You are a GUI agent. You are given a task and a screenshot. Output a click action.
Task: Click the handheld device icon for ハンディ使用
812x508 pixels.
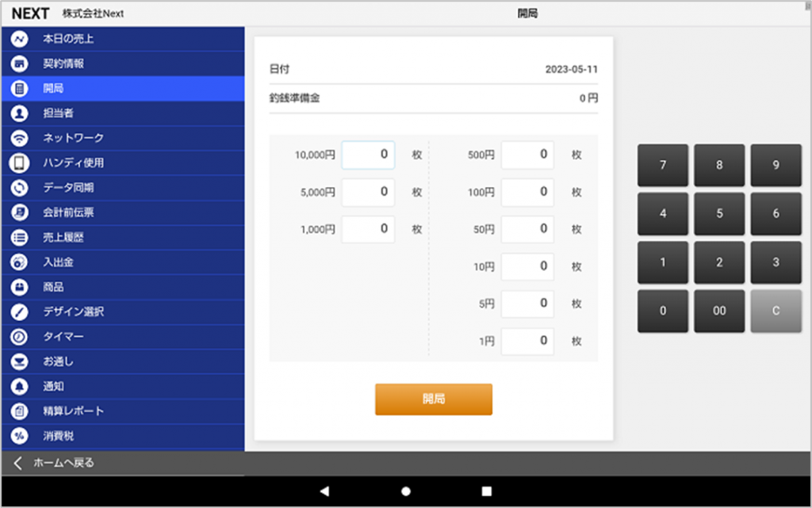(x=20, y=163)
